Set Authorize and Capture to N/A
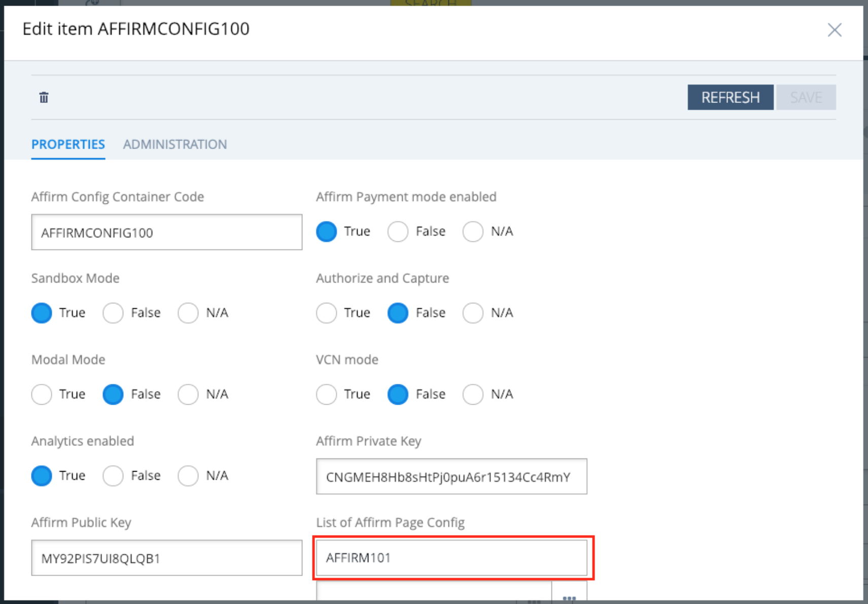 pos(473,313)
